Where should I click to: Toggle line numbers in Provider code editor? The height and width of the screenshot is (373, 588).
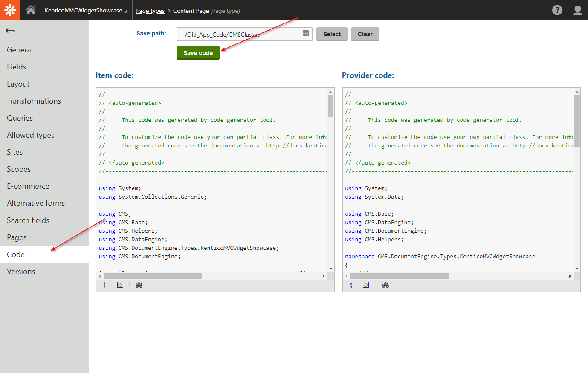[353, 285]
